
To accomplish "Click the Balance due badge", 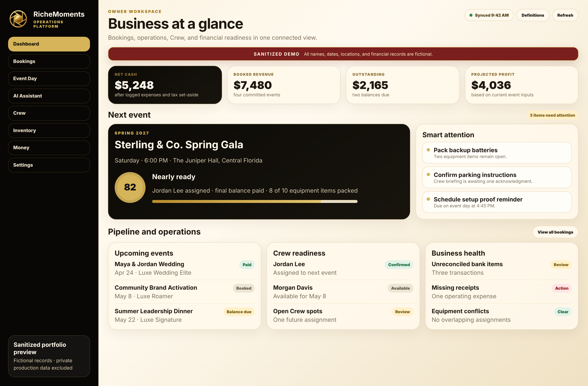I will coord(239,312).
